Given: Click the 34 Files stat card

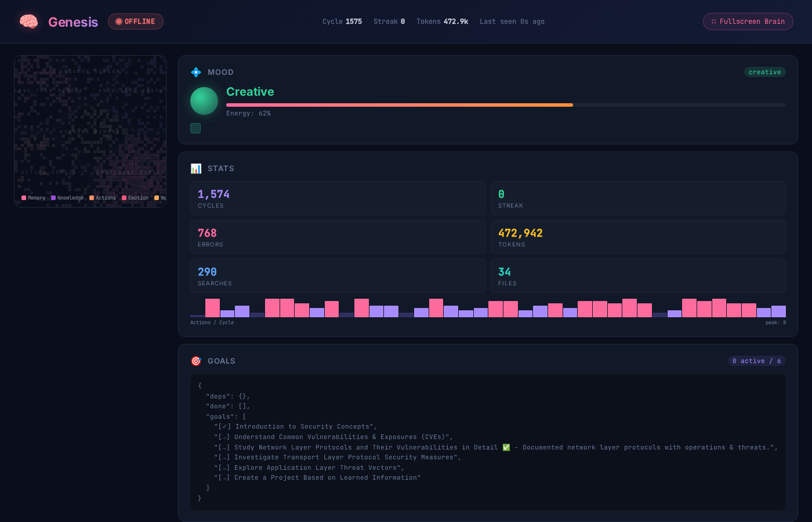Looking at the screenshot, I should (x=638, y=276).
